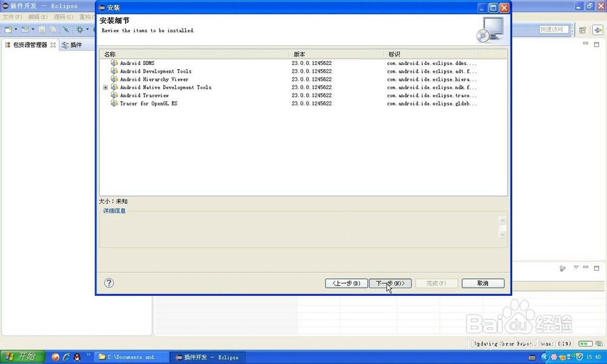
Task: Click the Android Development Tools row icon
Action: point(114,71)
